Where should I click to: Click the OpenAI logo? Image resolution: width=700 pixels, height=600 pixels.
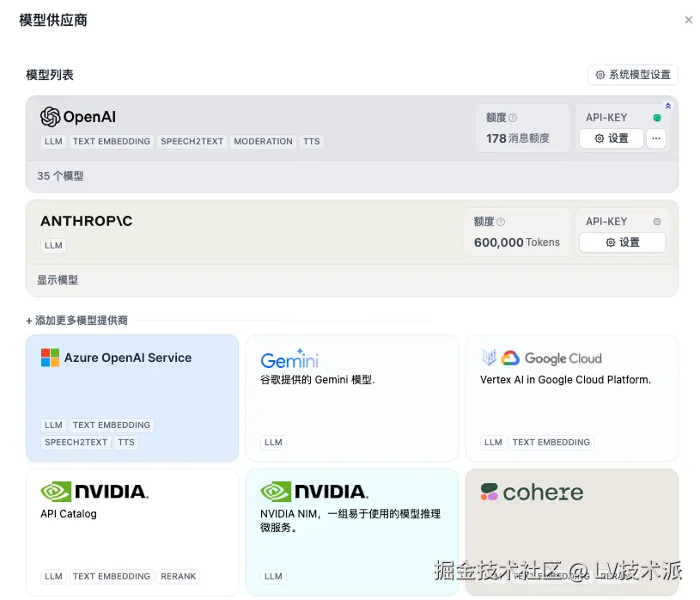[78, 117]
